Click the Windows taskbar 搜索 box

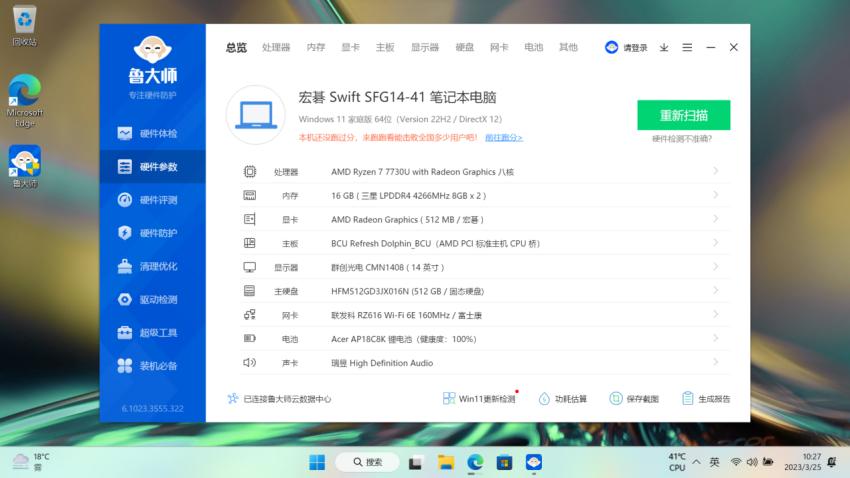[x=367, y=462]
